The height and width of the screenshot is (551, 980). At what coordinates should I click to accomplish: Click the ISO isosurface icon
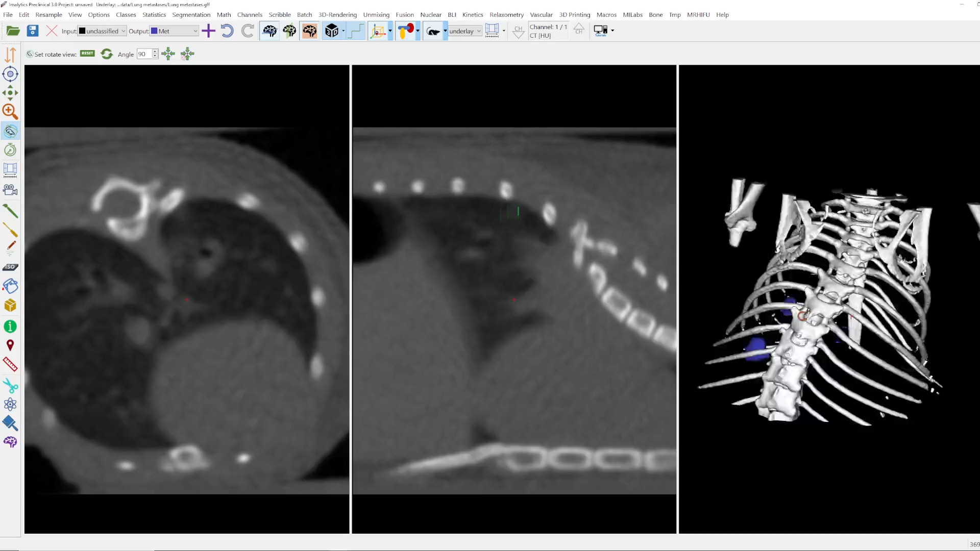[x=10, y=267]
